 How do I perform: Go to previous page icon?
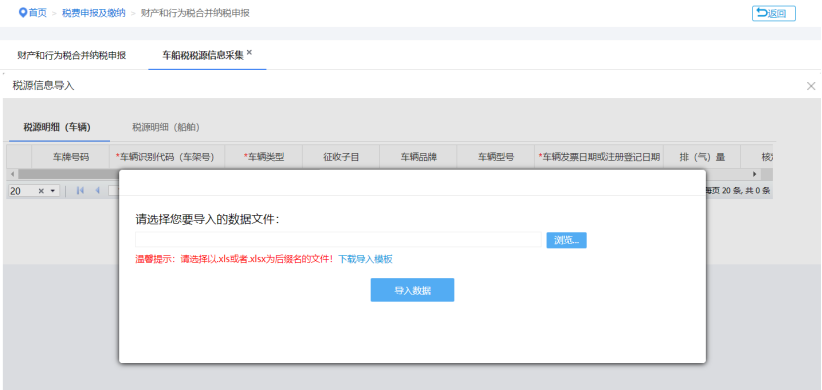point(98,191)
